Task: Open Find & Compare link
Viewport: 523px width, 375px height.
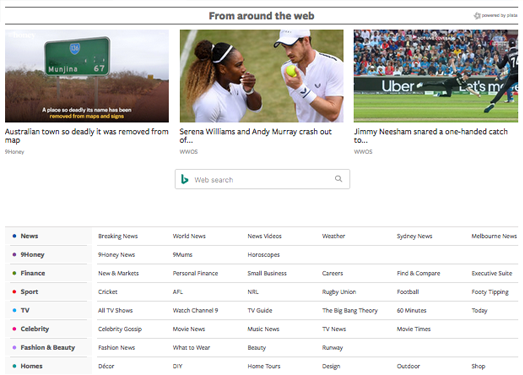Action: pos(419,273)
